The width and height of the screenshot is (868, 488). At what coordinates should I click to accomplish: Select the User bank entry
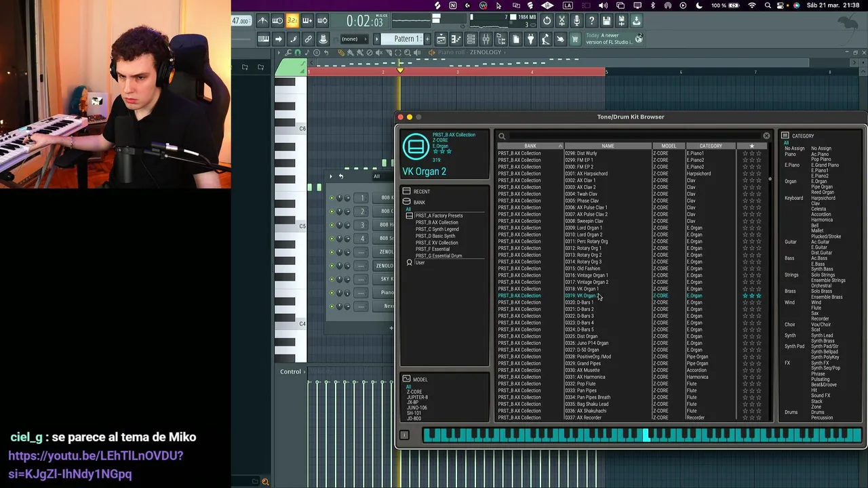420,263
